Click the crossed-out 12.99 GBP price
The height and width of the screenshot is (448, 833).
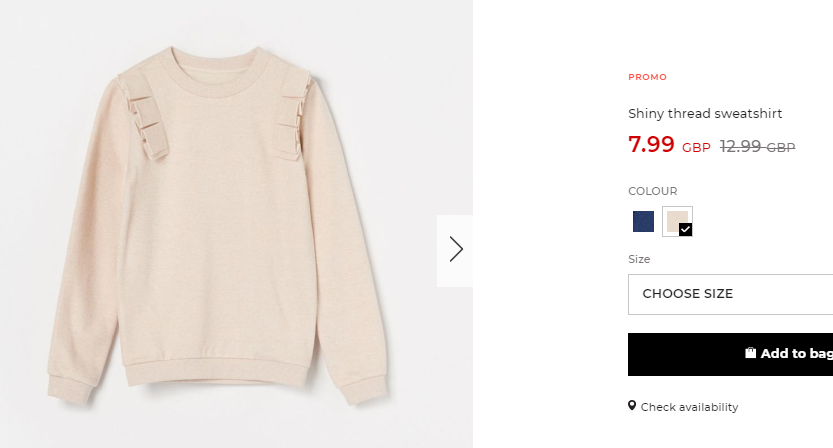(757, 147)
